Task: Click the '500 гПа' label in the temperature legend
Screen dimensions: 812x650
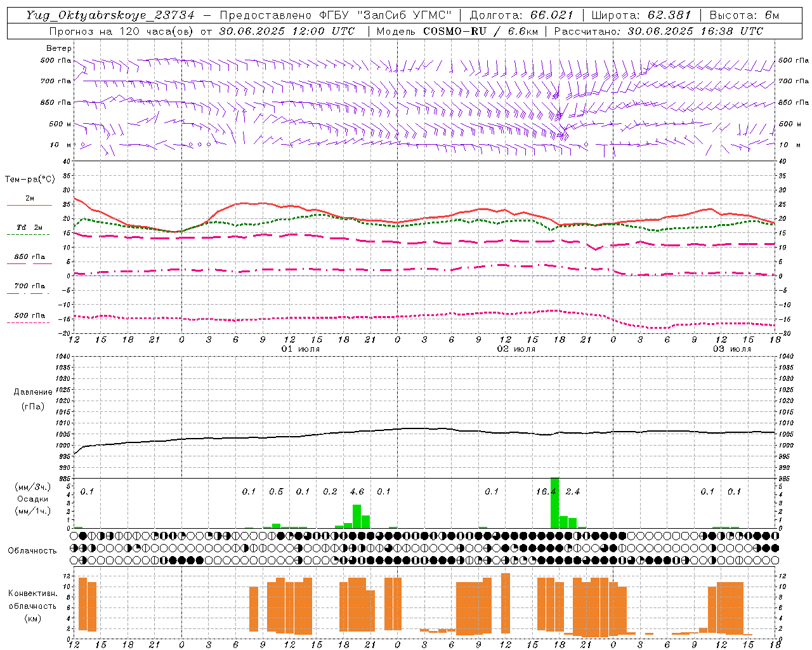Action: (x=30, y=315)
